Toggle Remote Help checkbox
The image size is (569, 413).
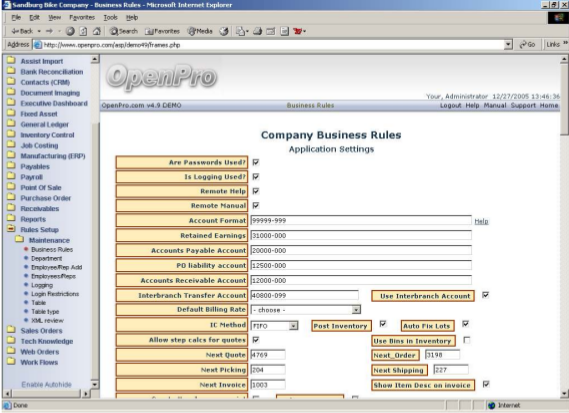(256, 191)
